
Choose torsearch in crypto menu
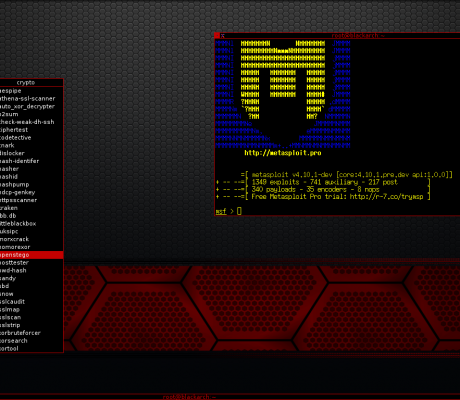pyautogui.click(x=31, y=341)
